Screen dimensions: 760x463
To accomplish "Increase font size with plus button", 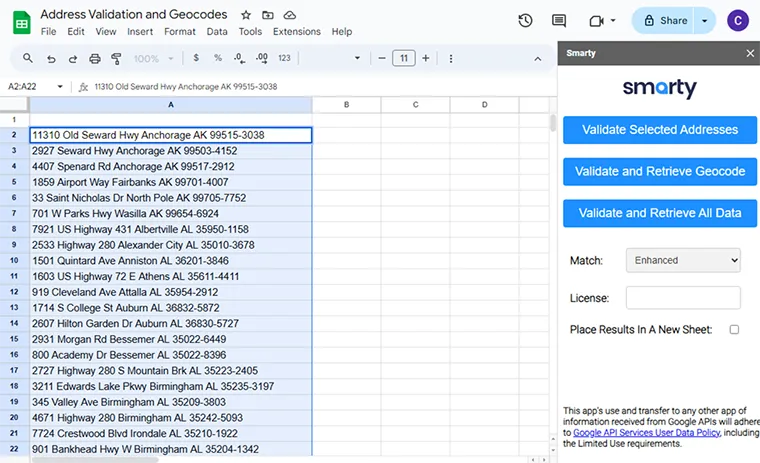I will coord(426,58).
